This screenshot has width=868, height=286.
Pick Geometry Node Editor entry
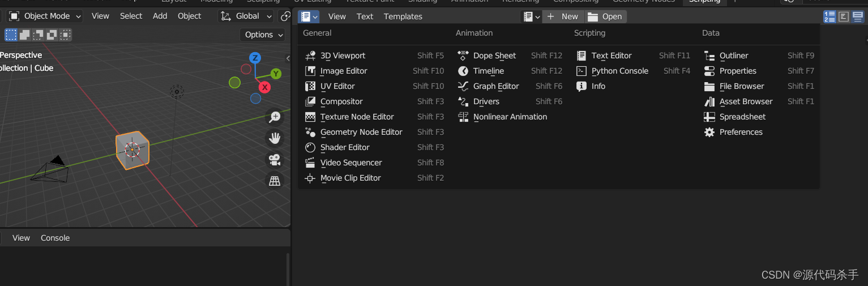coord(374,132)
